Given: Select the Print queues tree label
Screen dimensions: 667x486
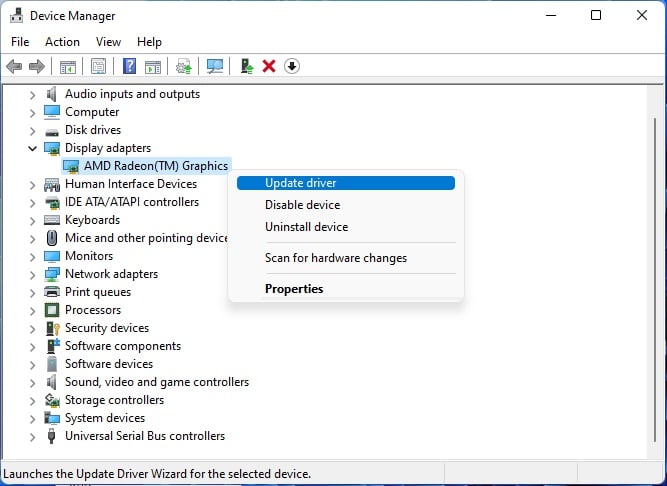Looking at the screenshot, I should point(98,292).
